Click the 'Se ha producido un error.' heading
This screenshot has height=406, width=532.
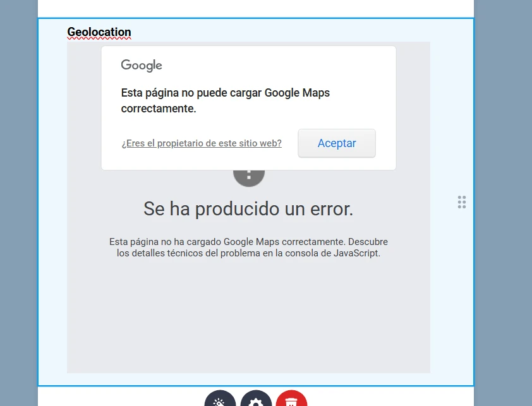click(248, 208)
